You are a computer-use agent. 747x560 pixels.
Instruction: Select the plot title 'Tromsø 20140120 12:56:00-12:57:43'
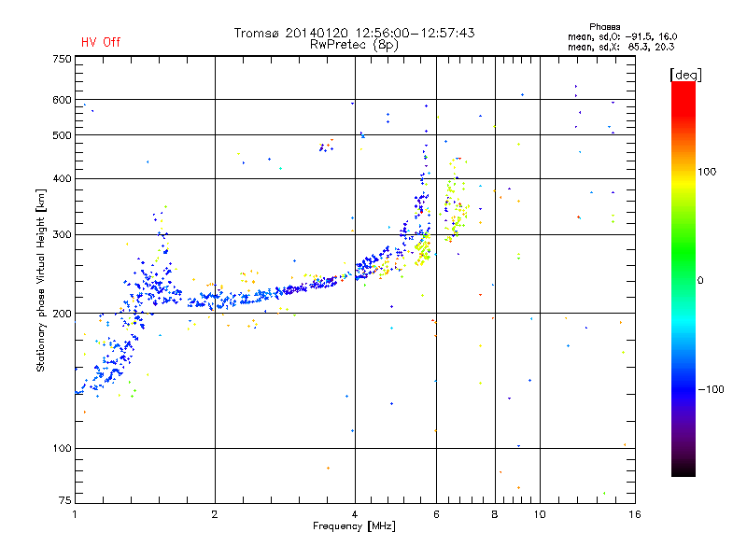click(x=354, y=33)
